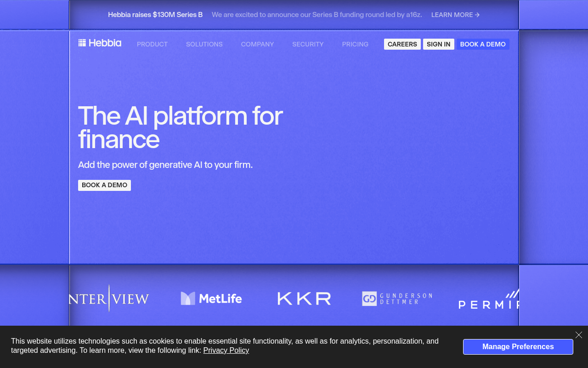Open the Privacy Policy link
The width and height of the screenshot is (588, 368).
[226, 350]
